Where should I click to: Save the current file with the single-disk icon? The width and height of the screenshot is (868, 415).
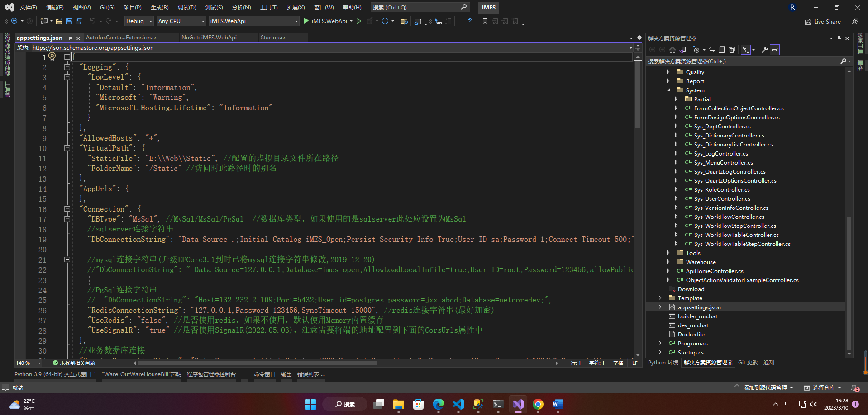coord(69,21)
